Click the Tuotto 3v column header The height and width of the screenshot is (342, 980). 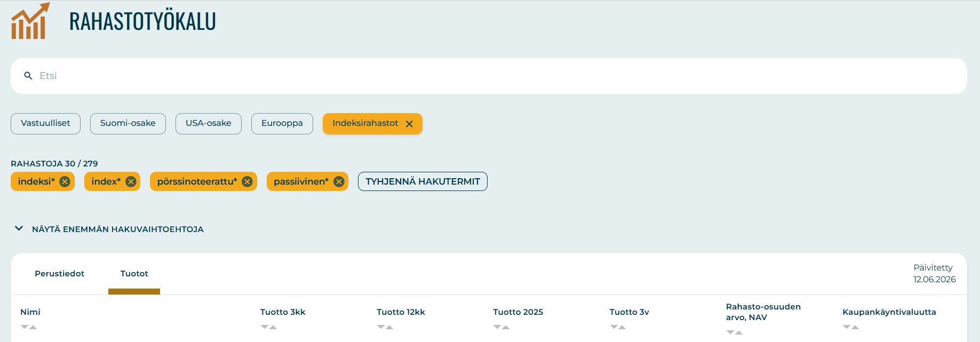630,312
